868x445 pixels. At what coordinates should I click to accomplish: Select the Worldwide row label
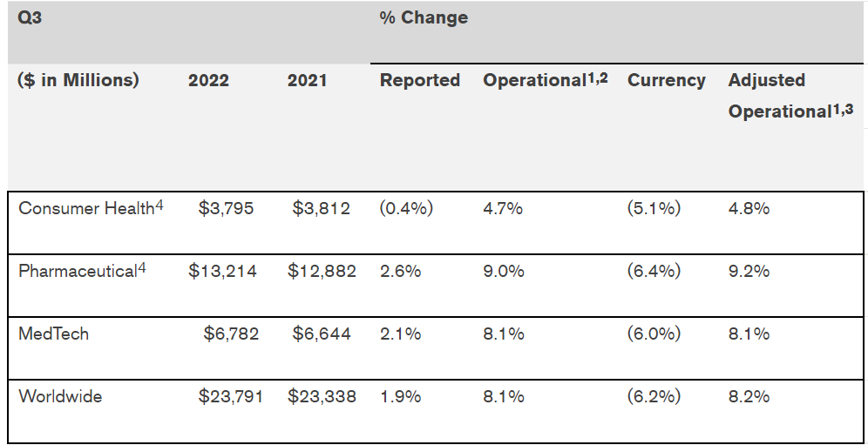click(x=60, y=396)
